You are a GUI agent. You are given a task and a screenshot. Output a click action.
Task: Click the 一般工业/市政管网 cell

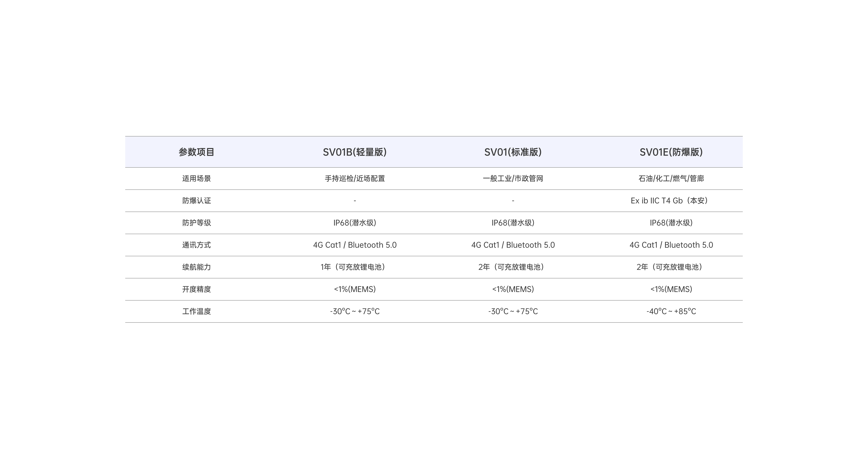point(513,179)
